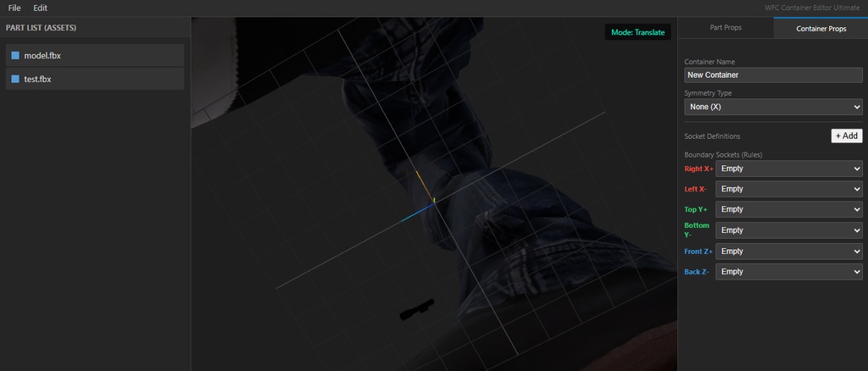Select test.fbx in the part list
This screenshot has width=868, height=371.
click(x=95, y=79)
